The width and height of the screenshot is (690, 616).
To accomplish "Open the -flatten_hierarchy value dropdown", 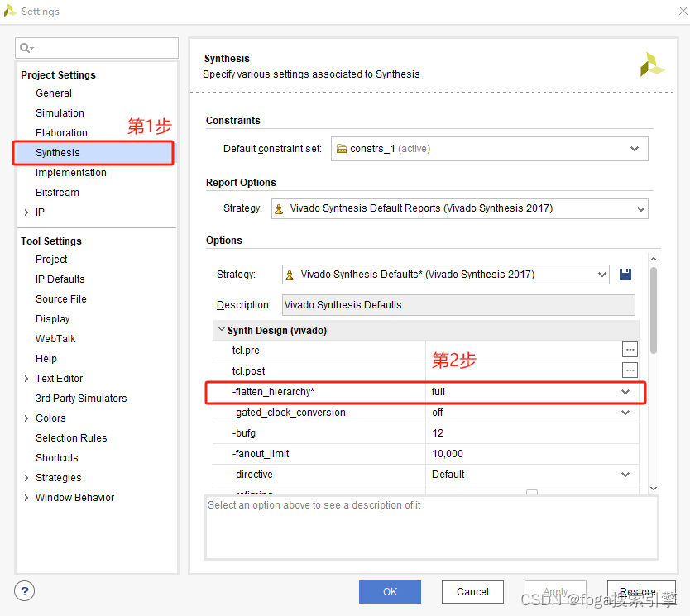I will tap(625, 392).
